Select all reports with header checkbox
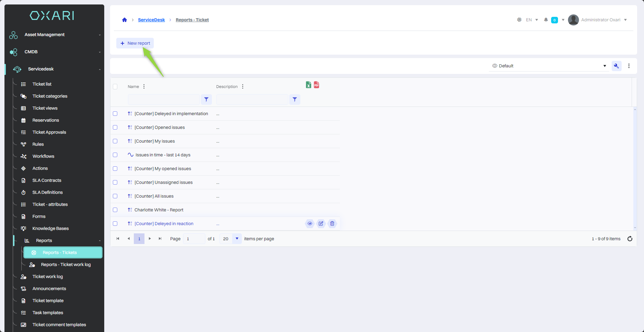The width and height of the screenshot is (644, 332). [115, 87]
